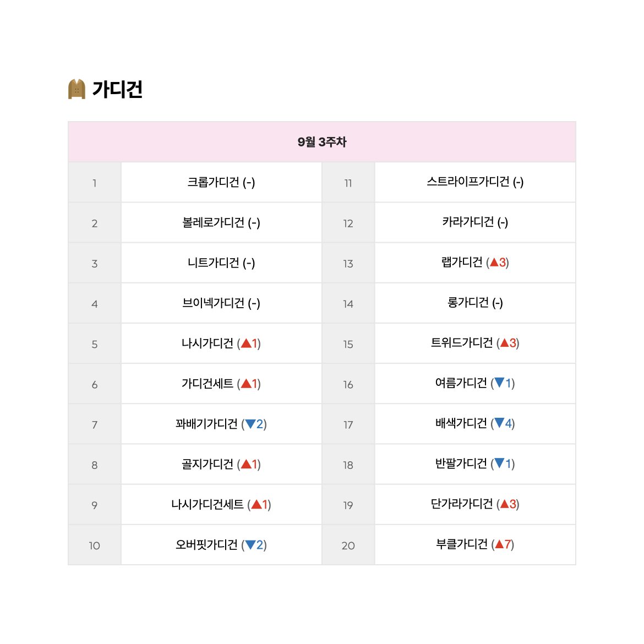
Task: Click the cardigan icon beside the title
Action: pos(77,89)
